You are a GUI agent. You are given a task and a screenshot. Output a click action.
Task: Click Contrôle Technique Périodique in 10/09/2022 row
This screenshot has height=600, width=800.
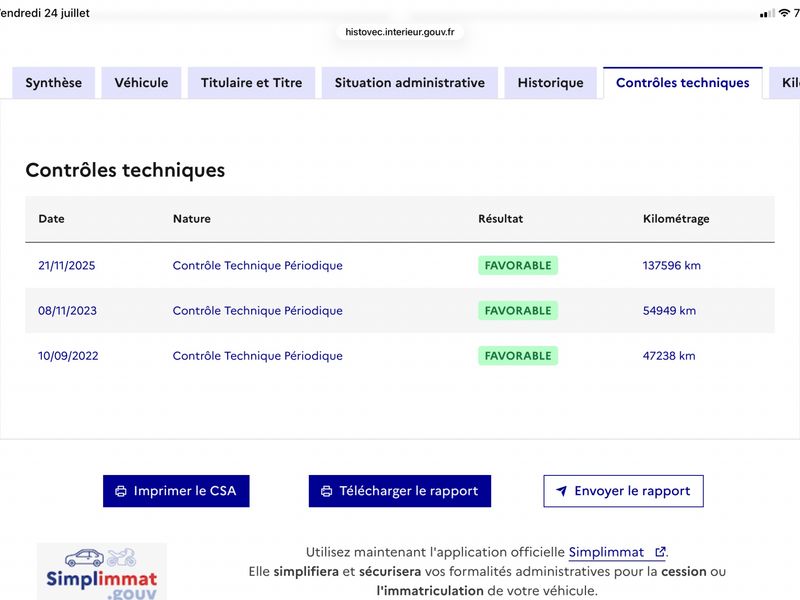(258, 356)
